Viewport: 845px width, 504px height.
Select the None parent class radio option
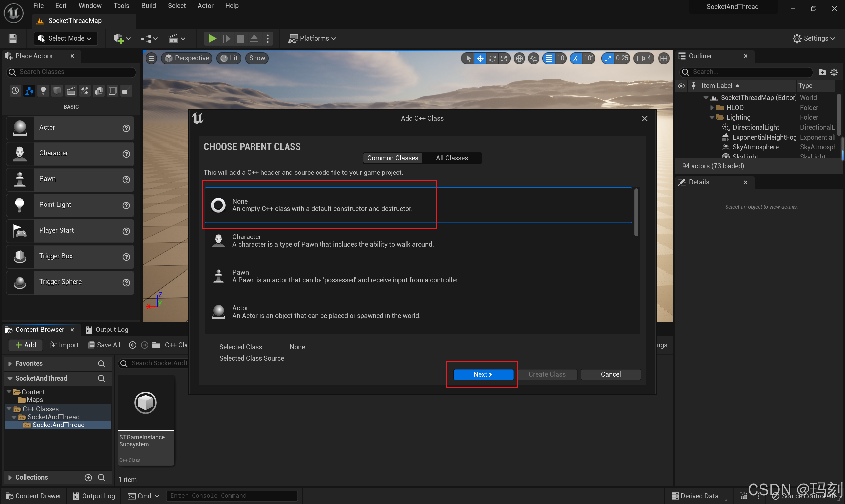(x=218, y=205)
